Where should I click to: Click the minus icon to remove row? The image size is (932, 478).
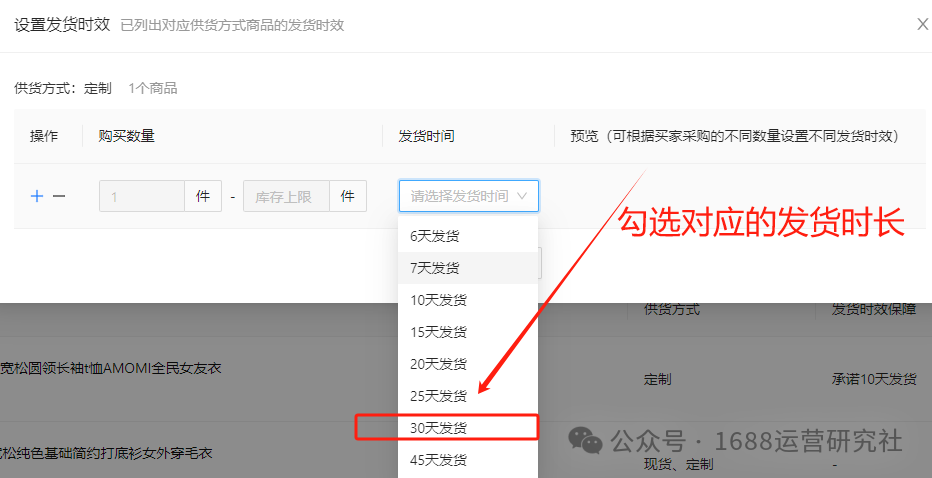59,196
